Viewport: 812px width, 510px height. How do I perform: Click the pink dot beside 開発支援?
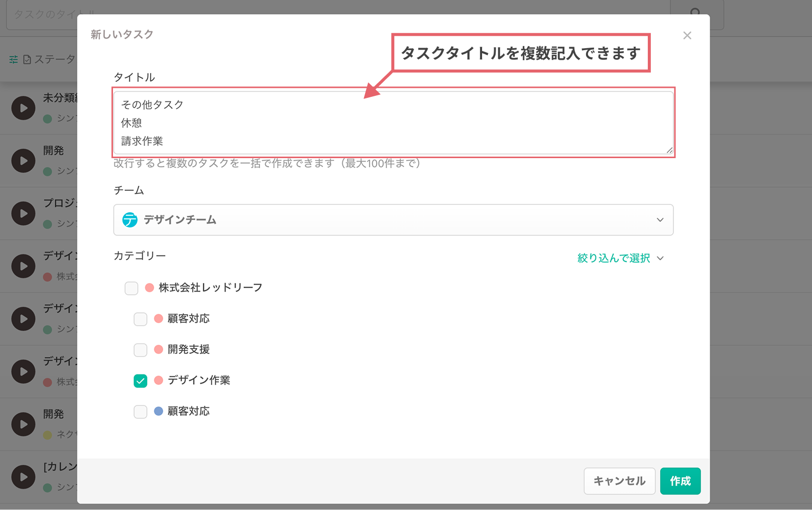(158, 349)
